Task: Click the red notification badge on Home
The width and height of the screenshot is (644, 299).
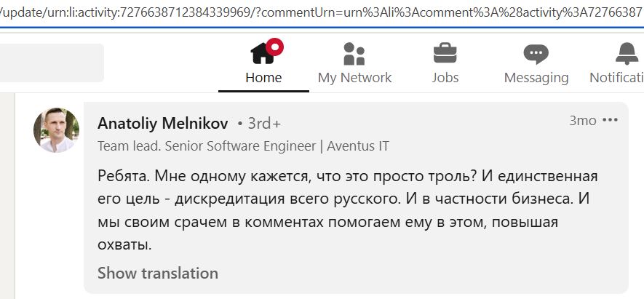Action: [x=274, y=47]
